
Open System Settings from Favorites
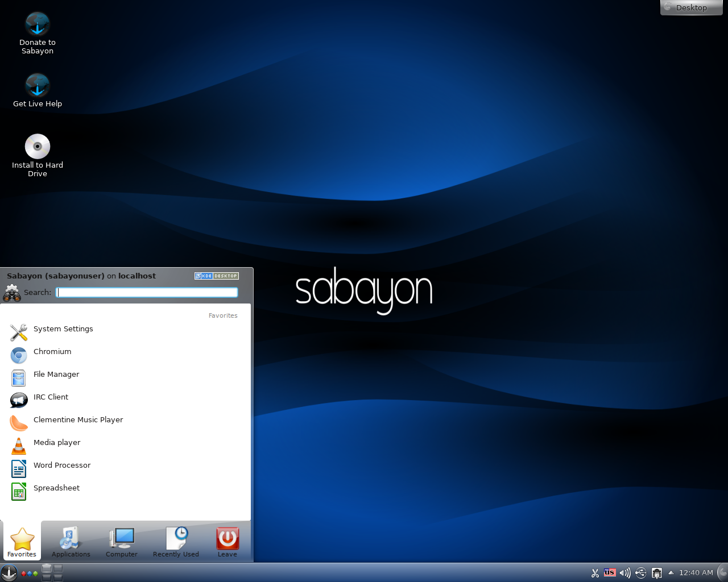(63, 329)
